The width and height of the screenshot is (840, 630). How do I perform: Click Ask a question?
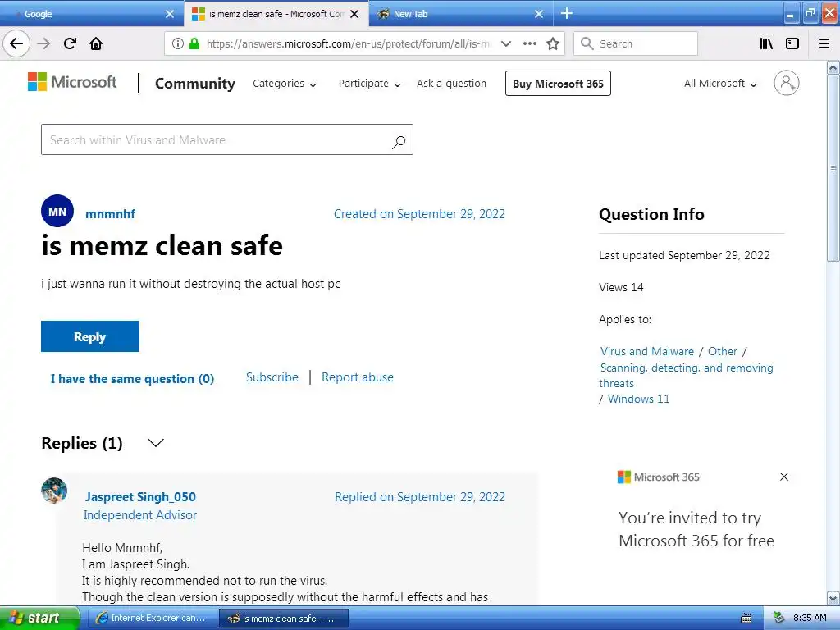[x=452, y=84]
